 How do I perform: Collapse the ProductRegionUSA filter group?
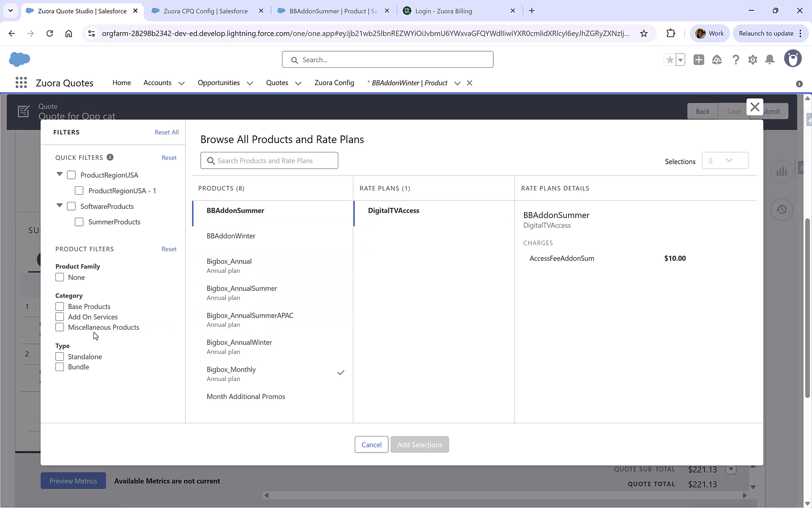pos(59,174)
